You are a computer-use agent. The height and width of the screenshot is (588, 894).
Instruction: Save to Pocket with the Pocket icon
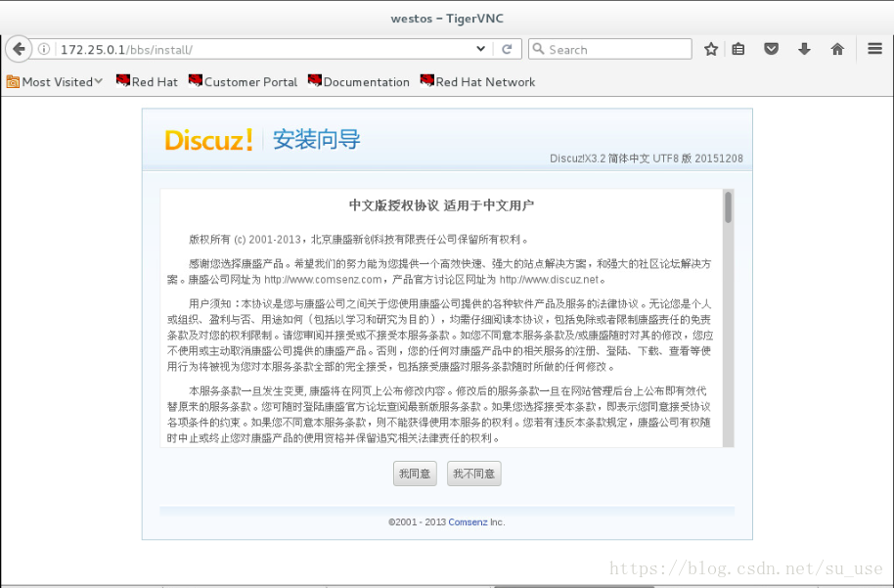point(772,49)
